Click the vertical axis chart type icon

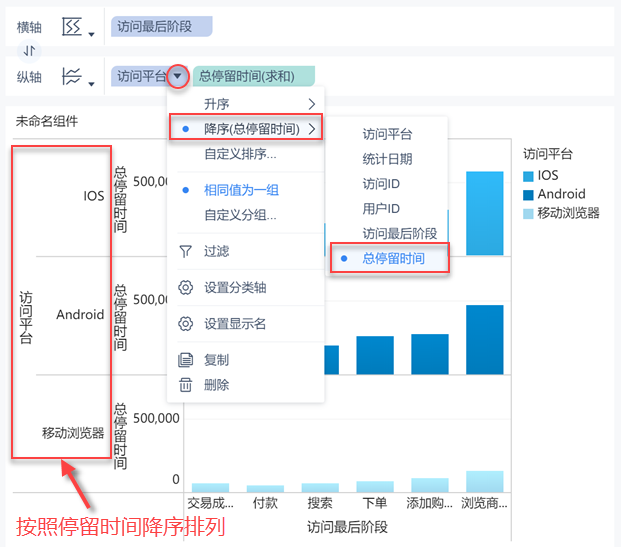(72, 76)
